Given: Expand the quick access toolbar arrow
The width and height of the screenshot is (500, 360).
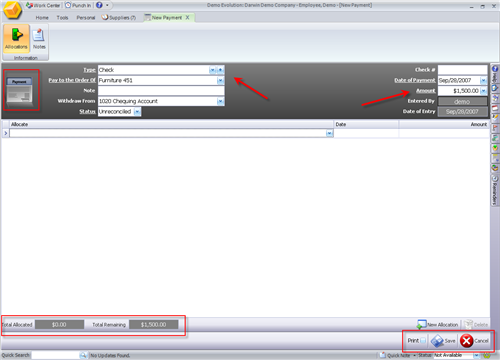Looking at the screenshot, I should 107,5.
